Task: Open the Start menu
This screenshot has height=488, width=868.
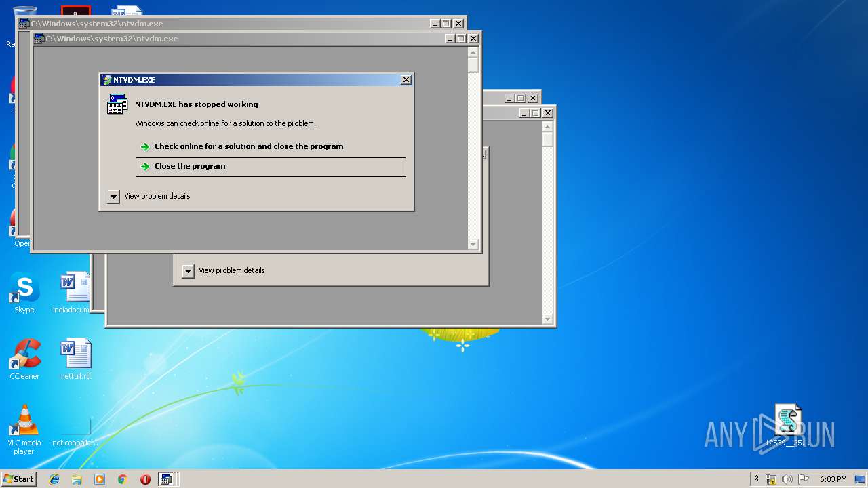Action: click(x=18, y=479)
